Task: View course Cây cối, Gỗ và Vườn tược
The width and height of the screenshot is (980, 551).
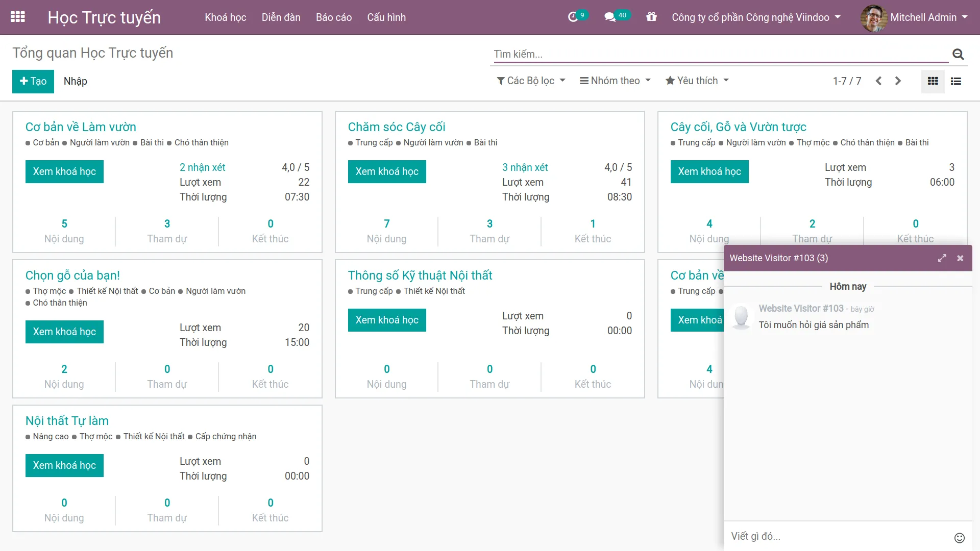Action: click(709, 171)
